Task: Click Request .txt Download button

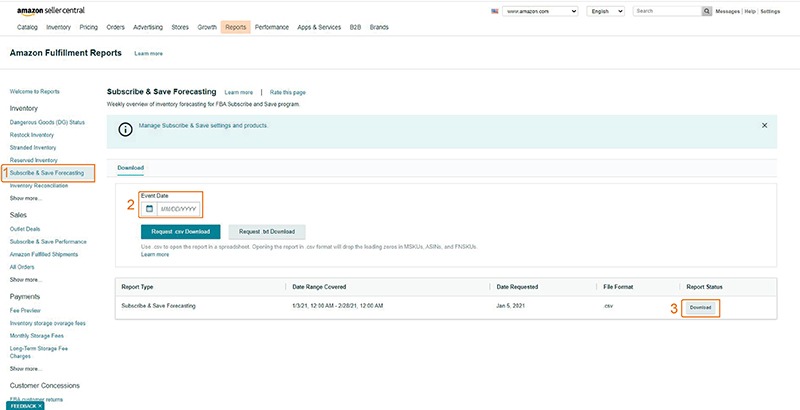Action: 267,232
